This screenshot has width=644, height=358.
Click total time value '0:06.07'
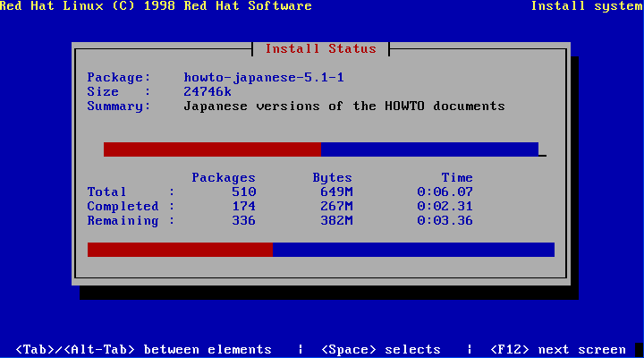click(445, 192)
